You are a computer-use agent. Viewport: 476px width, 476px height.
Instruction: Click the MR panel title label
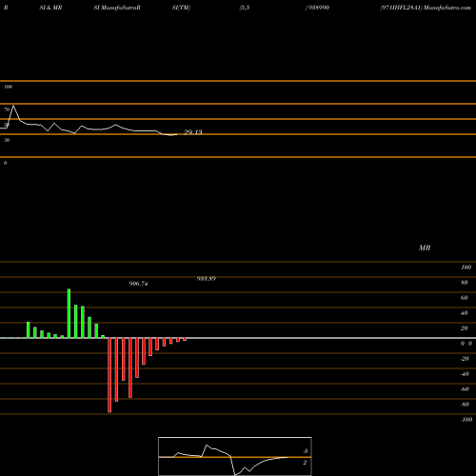tap(425, 248)
